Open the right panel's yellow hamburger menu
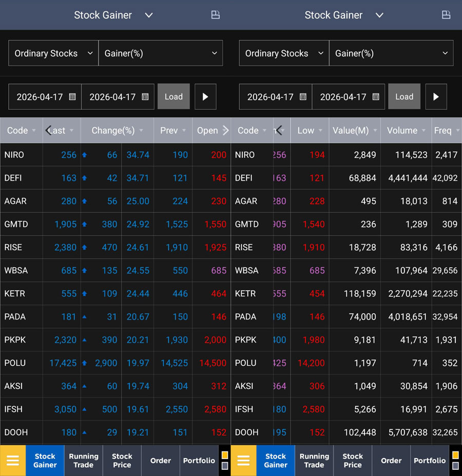The image size is (462, 476). pyautogui.click(x=243, y=461)
